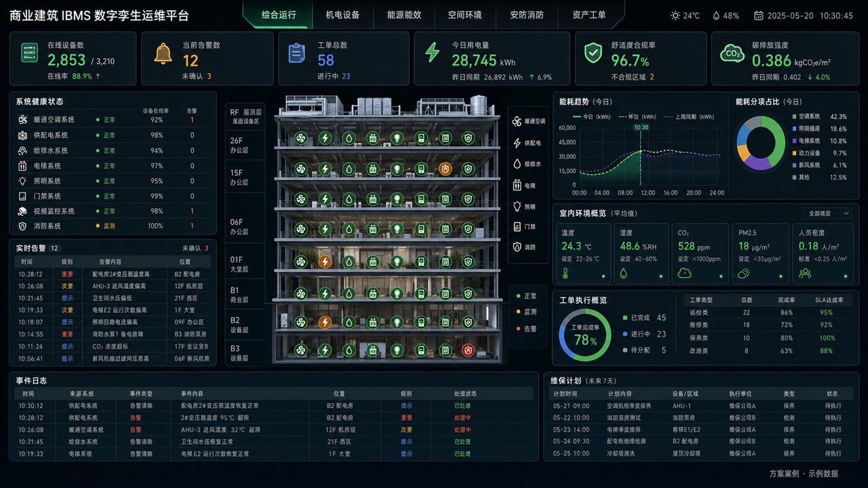Click the 供配电系统 row icon

[x=22, y=136]
